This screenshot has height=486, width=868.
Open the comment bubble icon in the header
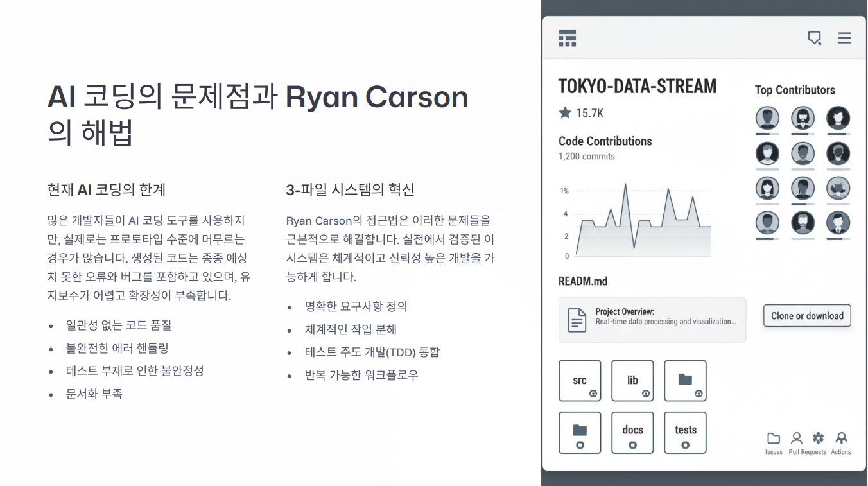(x=814, y=38)
